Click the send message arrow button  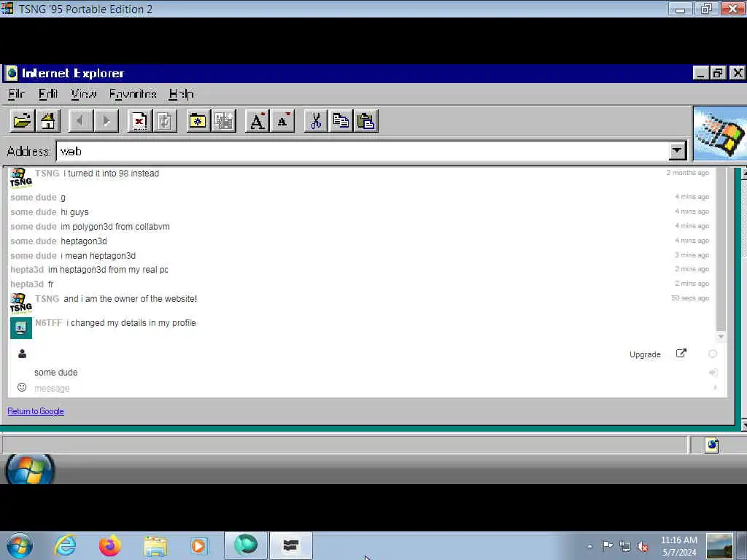tap(715, 388)
